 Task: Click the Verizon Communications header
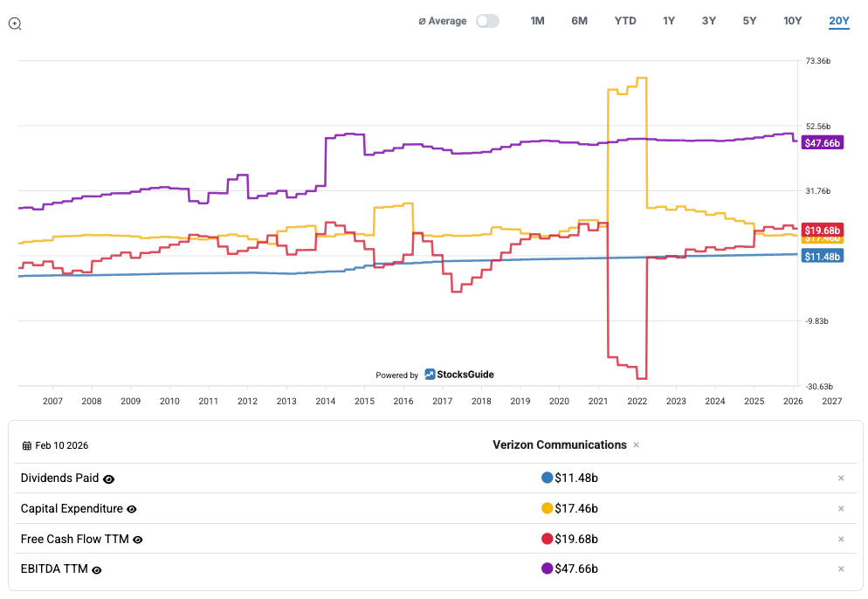(559, 445)
